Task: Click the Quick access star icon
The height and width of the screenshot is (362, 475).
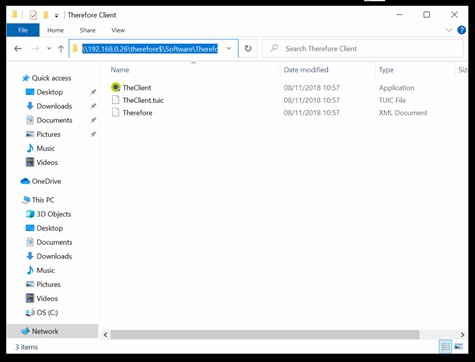Action: [x=25, y=78]
